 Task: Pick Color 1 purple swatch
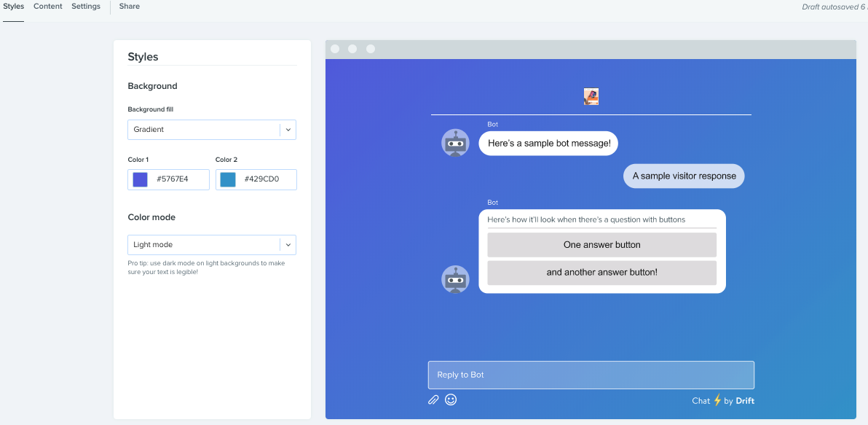coord(140,179)
